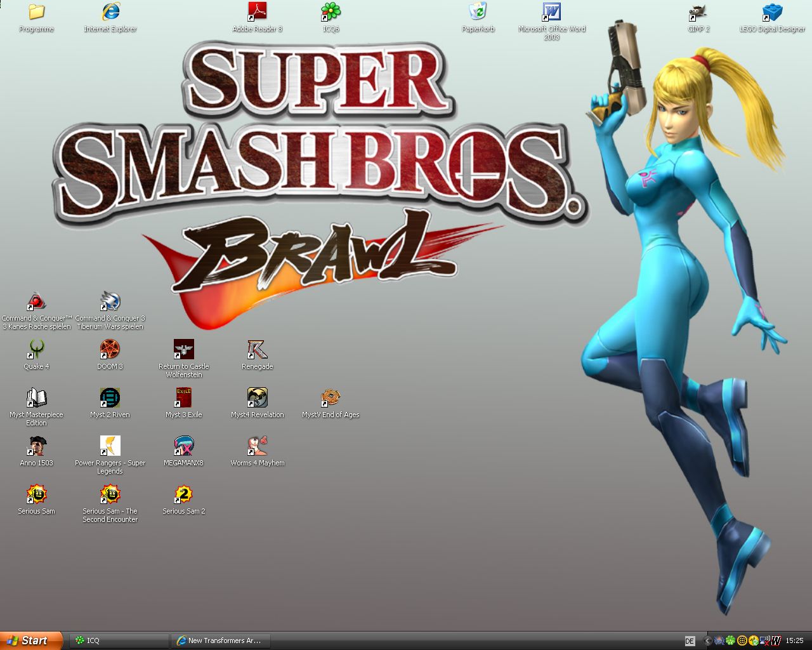The height and width of the screenshot is (650, 812).
Task: Click the Anno 1503 game icon
Action: 36,446
